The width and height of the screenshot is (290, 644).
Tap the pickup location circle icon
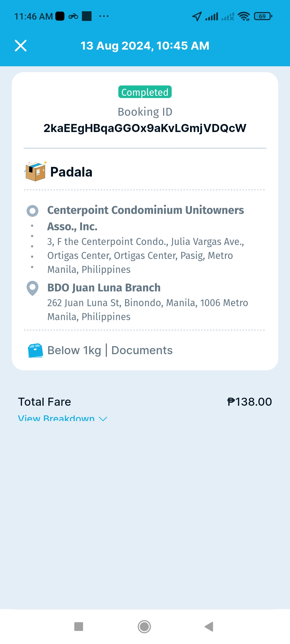click(32, 211)
